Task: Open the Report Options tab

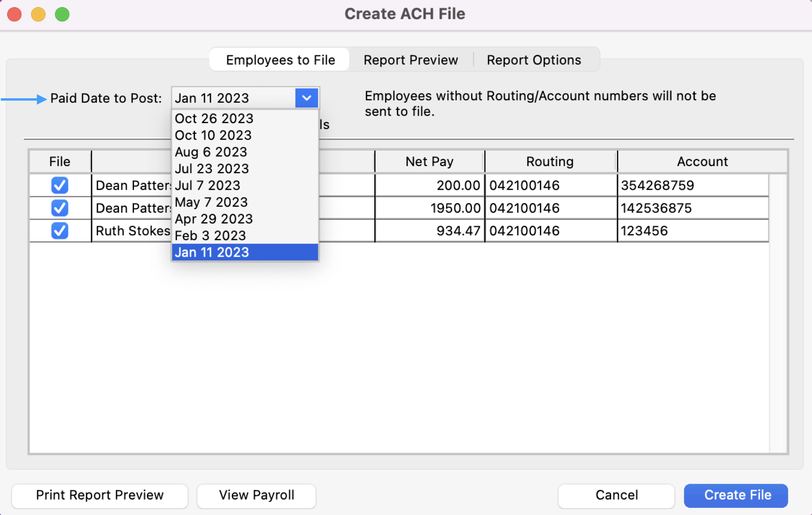Action: coord(534,60)
